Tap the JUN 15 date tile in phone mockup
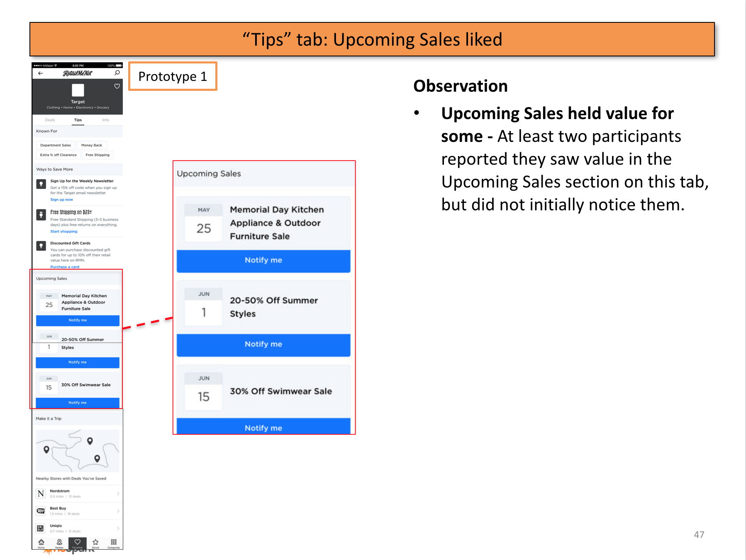 point(49,385)
